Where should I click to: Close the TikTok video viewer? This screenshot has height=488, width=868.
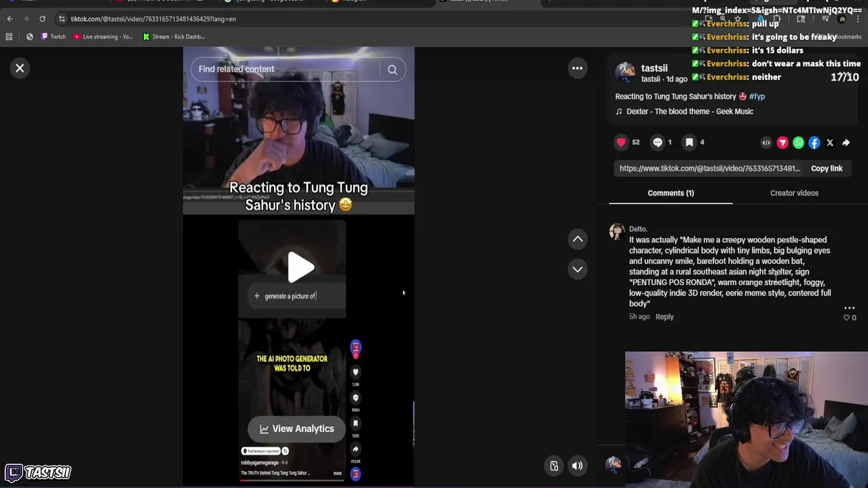(x=20, y=68)
